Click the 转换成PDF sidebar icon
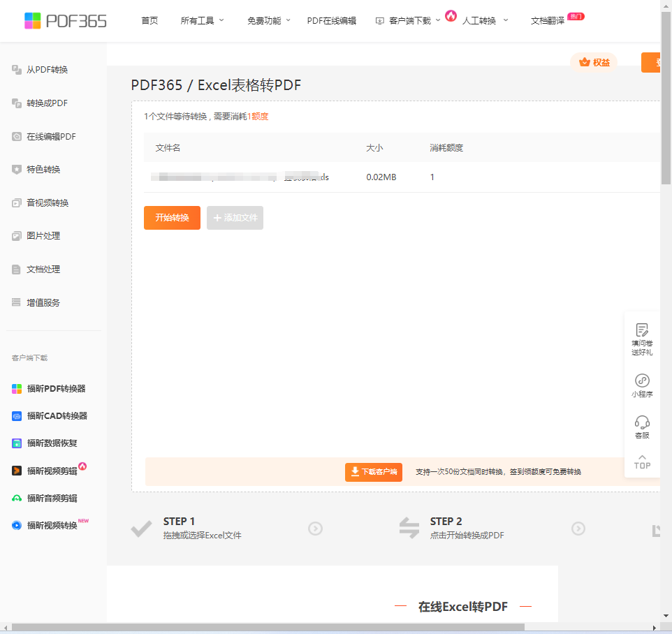Viewport: 672px width, 634px height. [x=17, y=103]
